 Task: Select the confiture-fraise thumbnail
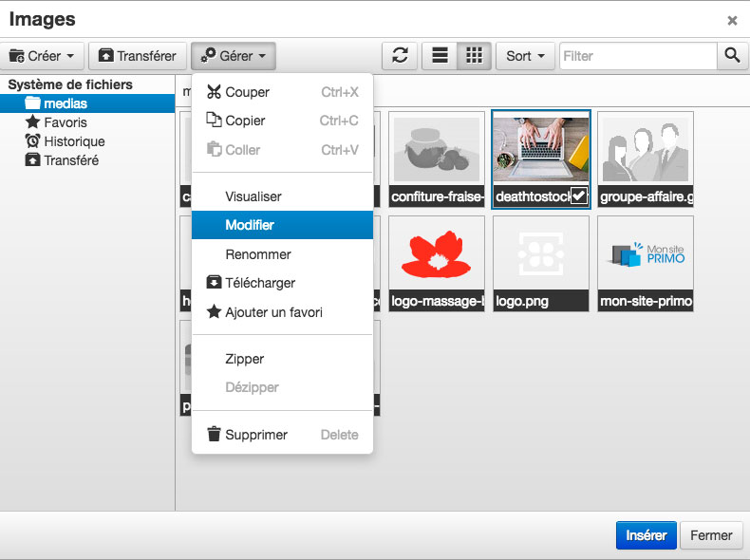coord(436,159)
